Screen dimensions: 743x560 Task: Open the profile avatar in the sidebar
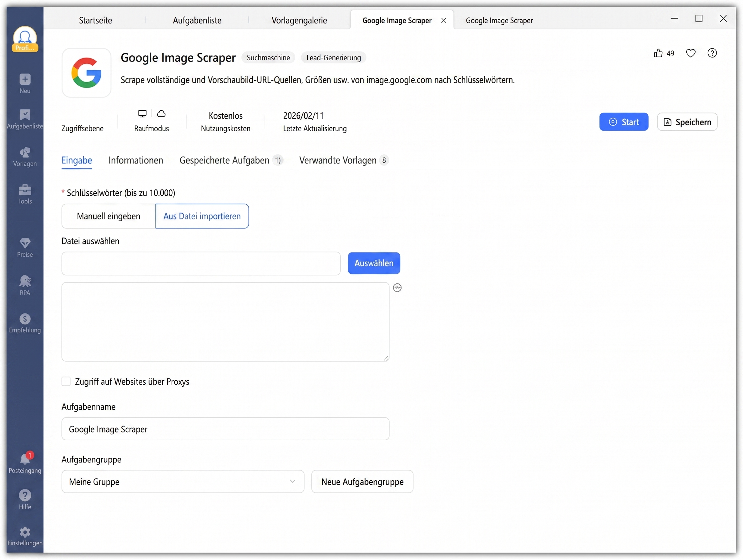coord(25,38)
